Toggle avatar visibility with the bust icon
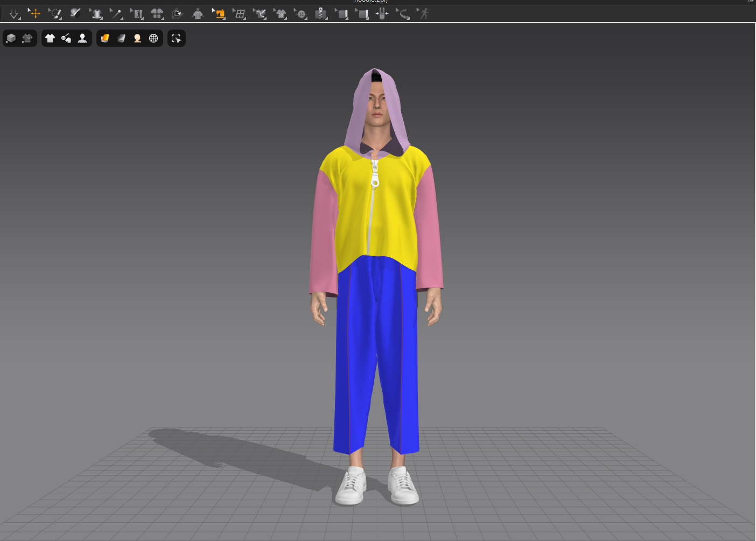Viewport: 756px width, 541px height. [x=82, y=38]
